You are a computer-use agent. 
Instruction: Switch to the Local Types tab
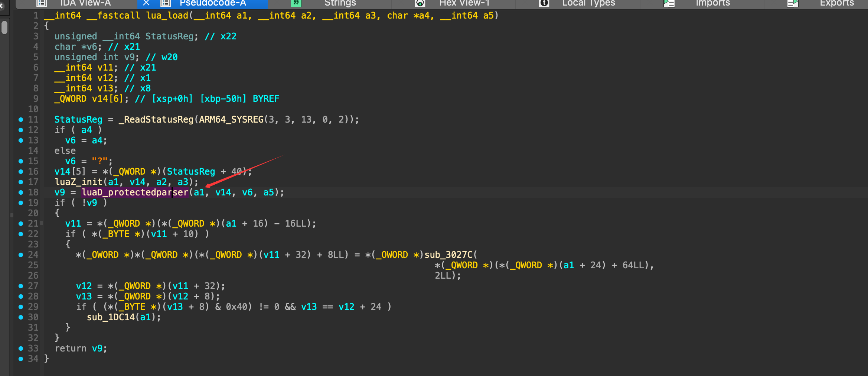click(588, 3)
